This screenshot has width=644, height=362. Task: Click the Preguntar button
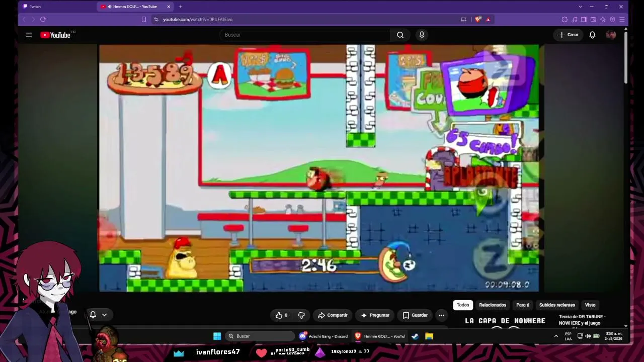click(x=375, y=315)
